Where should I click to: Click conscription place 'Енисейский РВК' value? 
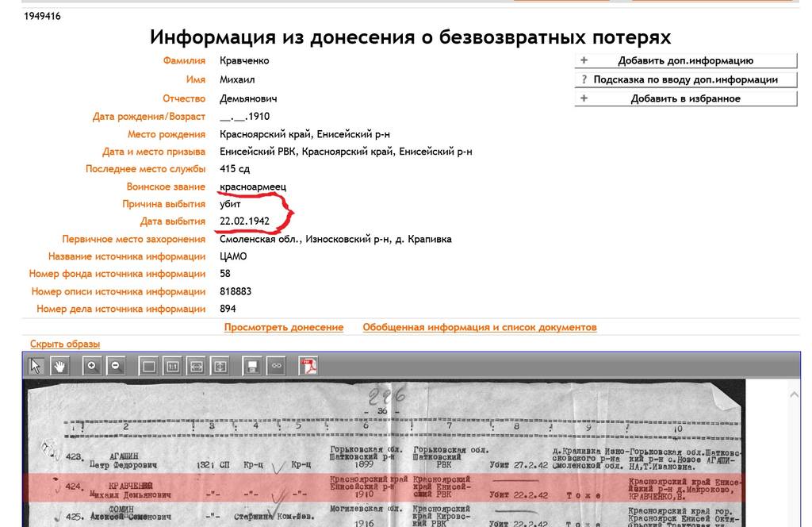coord(346,152)
